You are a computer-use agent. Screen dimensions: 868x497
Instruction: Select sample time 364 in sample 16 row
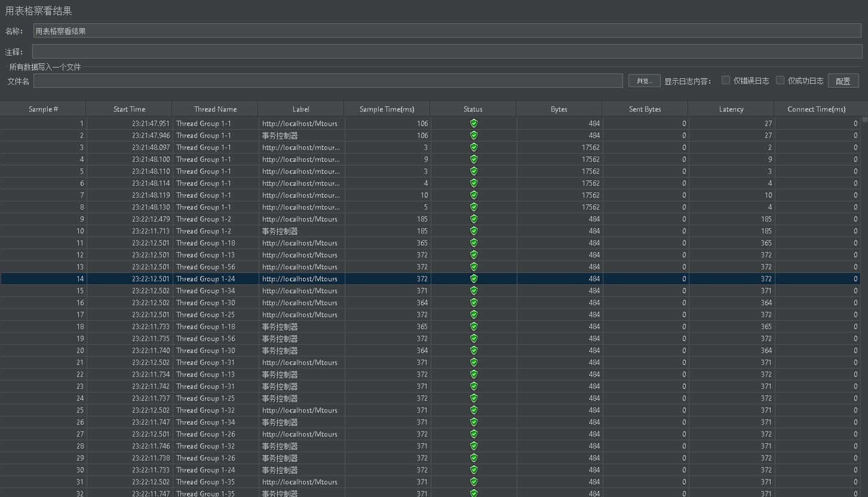422,303
